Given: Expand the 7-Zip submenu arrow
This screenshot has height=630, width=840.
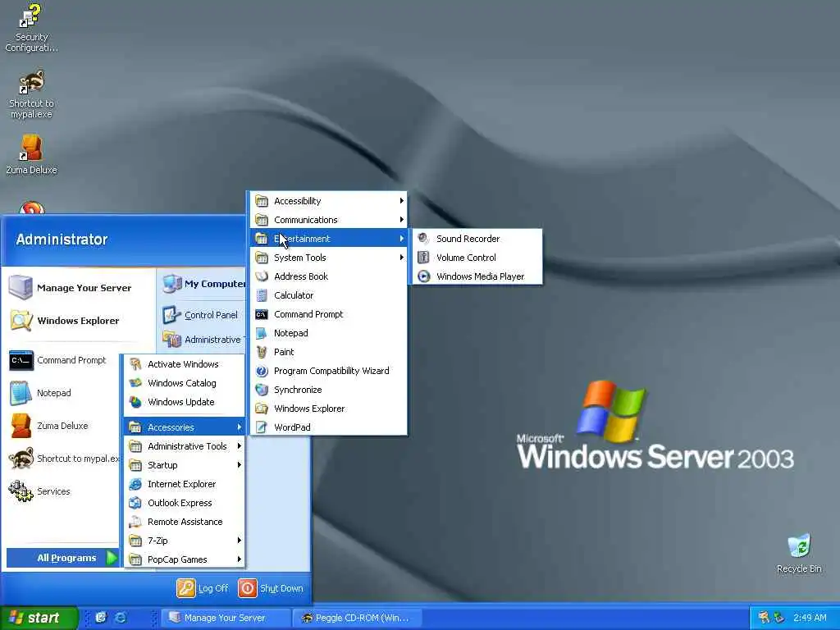Looking at the screenshot, I should tap(239, 541).
